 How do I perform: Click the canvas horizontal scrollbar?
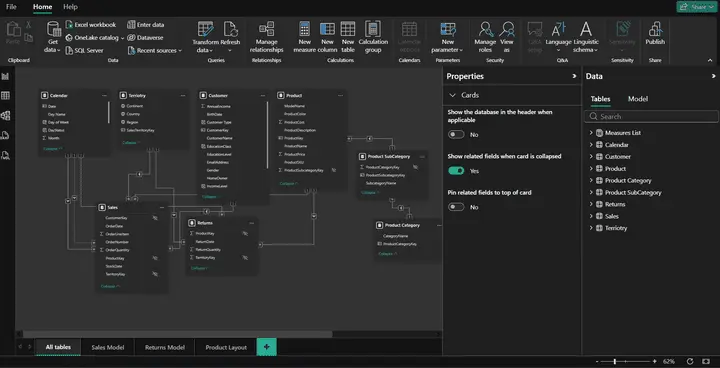[177, 334]
